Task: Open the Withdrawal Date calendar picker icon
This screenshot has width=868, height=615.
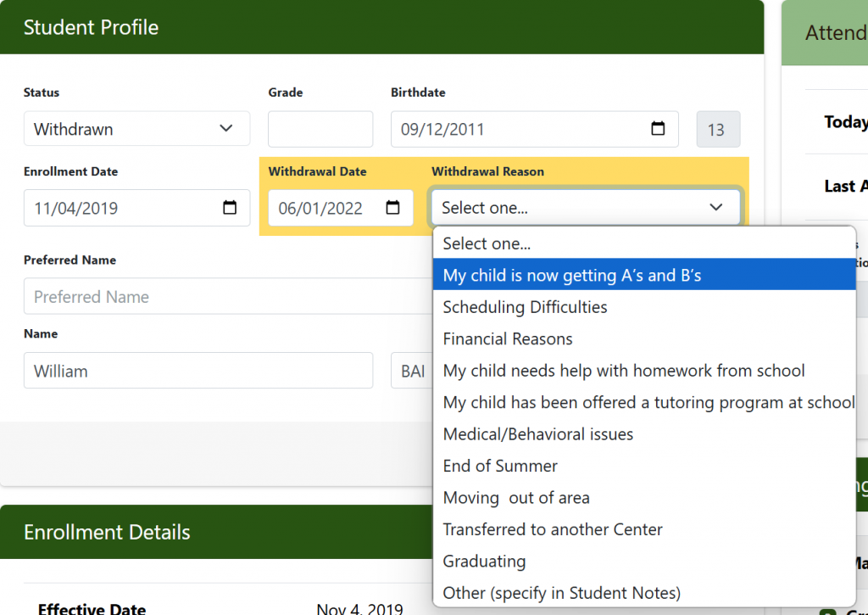Action: [392, 208]
